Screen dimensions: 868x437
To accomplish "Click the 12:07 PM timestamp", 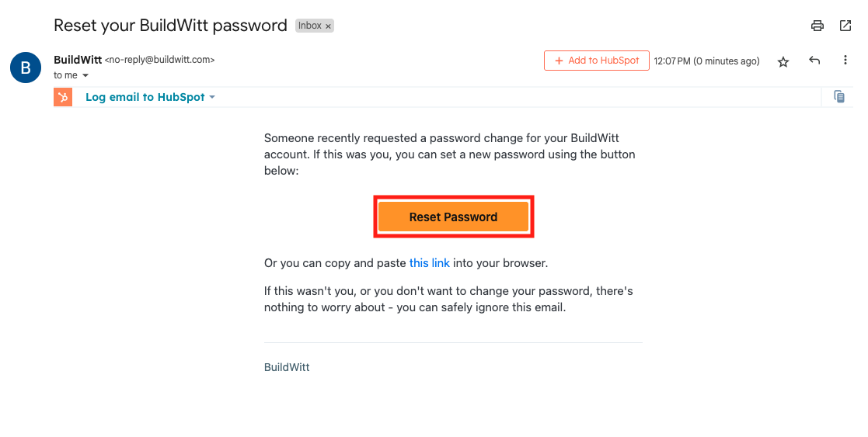I will coord(672,61).
